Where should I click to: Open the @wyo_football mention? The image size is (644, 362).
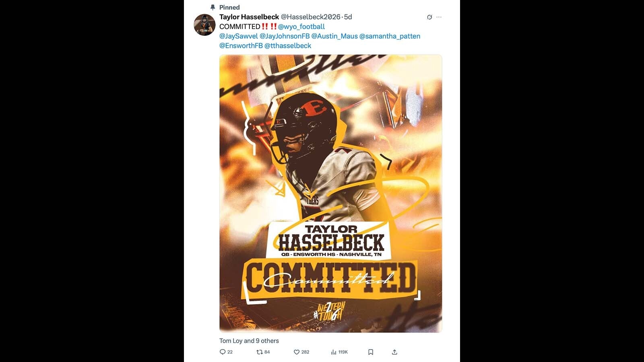point(301,27)
